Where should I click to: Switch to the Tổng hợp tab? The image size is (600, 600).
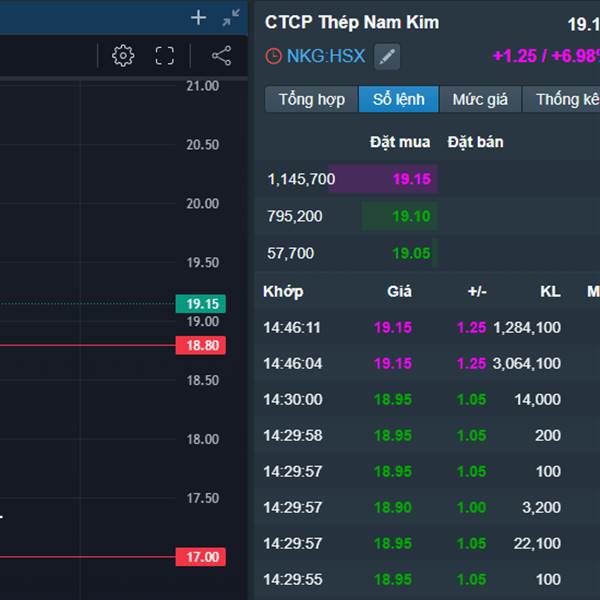(311, 99)
